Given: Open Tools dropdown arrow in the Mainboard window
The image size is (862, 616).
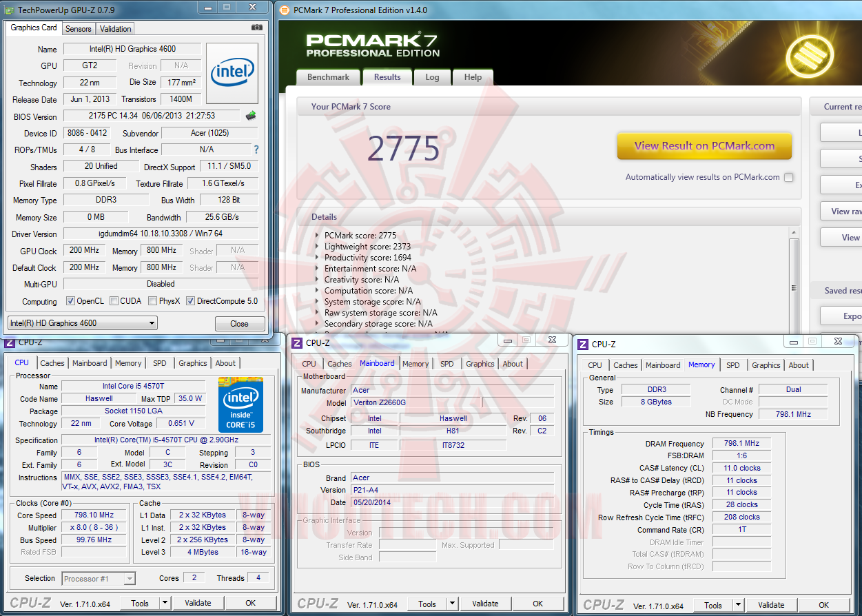Looking at the screenshot, I should [x=452, y=604].
